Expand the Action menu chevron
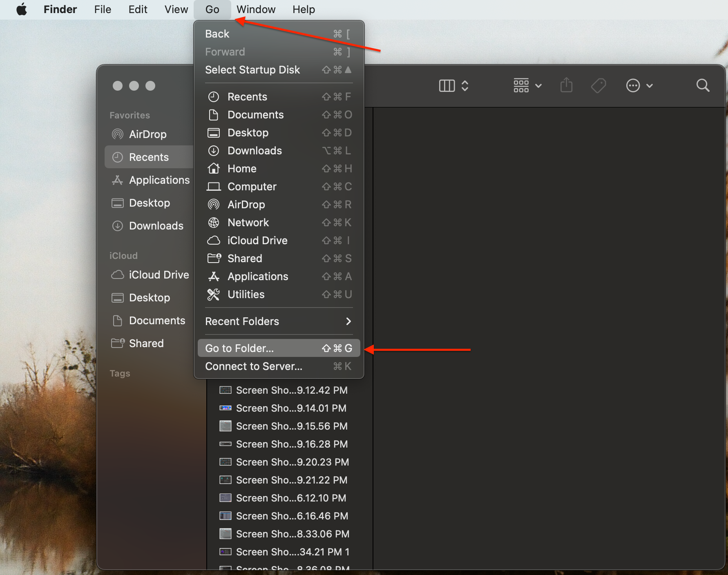The image size is (728, 575). 650,86
